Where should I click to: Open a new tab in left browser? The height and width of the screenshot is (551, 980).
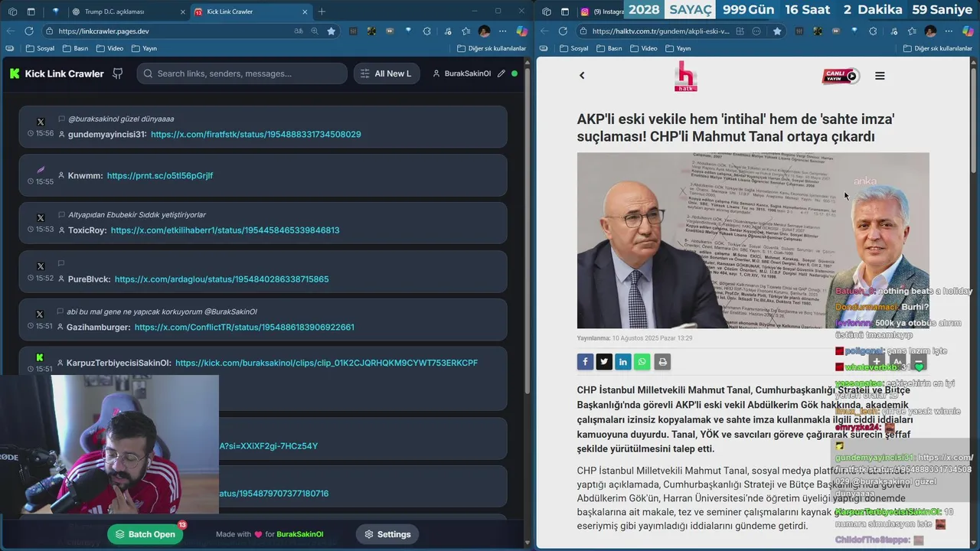point(322,11)
